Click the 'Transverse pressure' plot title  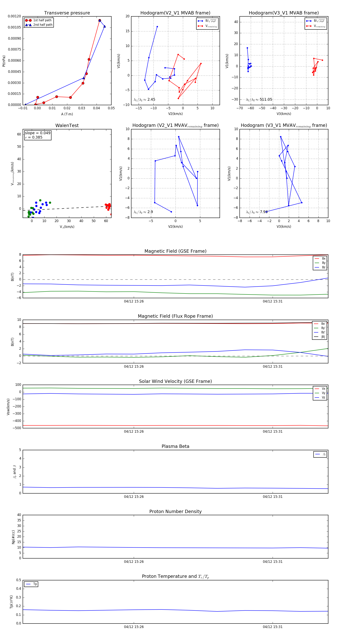point(67,13)
